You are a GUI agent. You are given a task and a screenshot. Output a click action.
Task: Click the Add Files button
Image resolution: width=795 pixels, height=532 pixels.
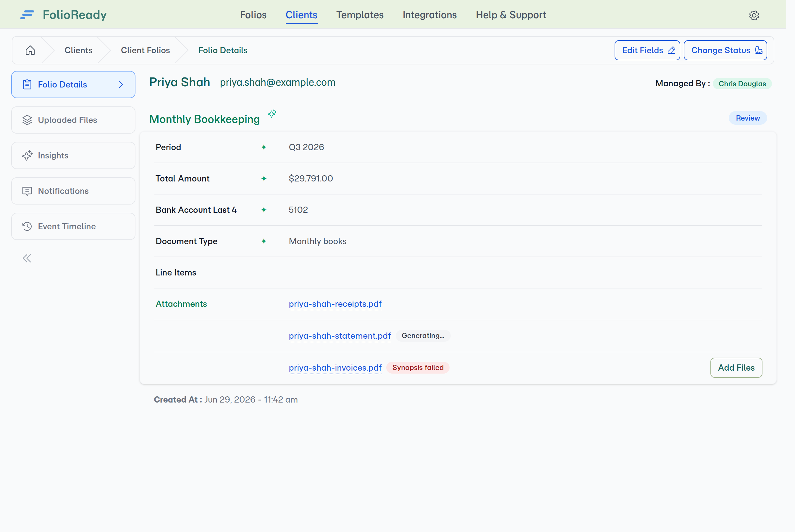(736, 368)
